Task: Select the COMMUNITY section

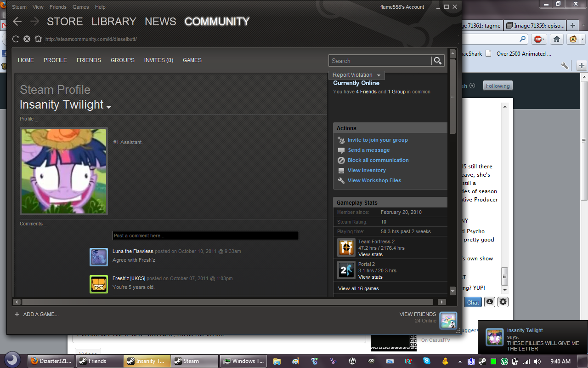Action: tap(217, 22)
